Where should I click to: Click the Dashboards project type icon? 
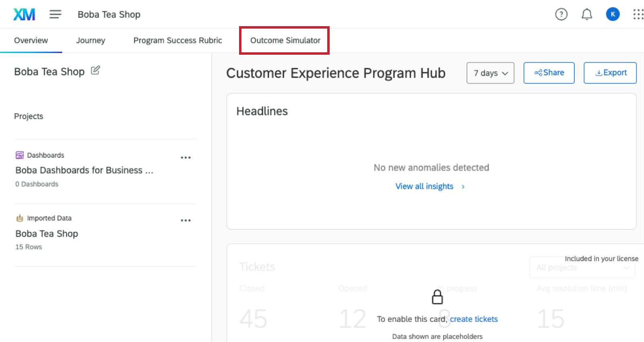pos(20,155)
